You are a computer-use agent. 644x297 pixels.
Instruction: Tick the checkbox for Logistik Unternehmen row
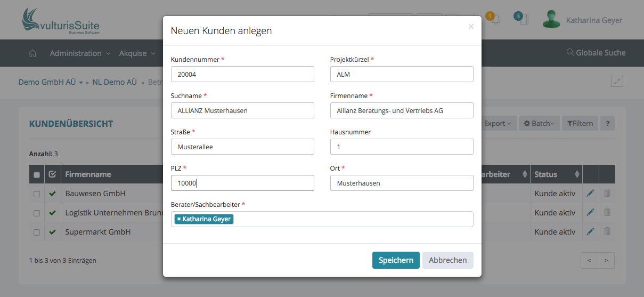(37, 213)
